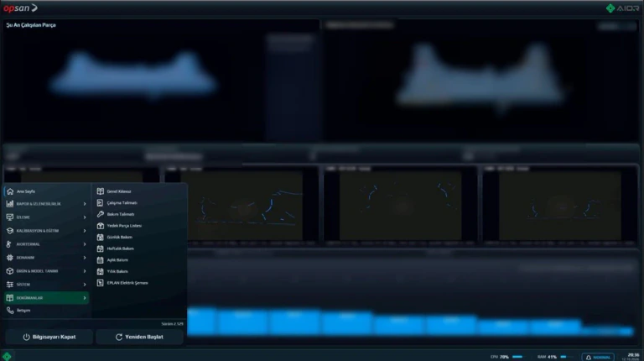
Task: Click the CPU 70% readout
Action: (500, 357)
